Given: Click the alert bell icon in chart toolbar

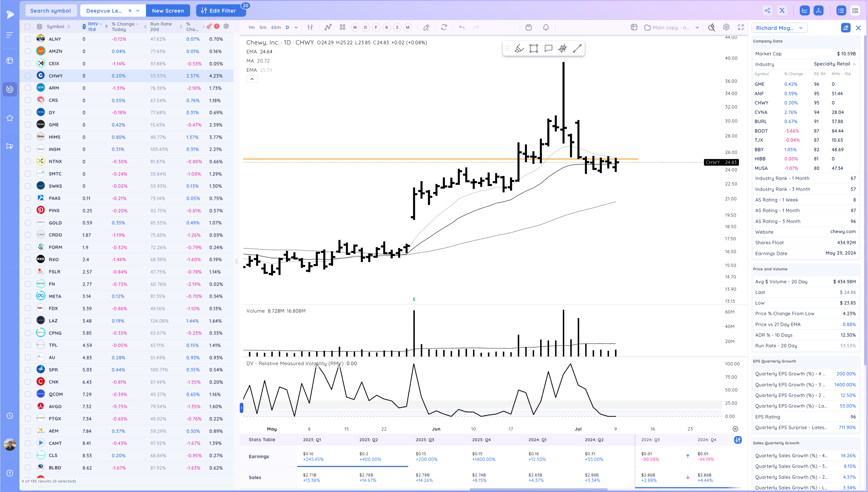Looking at the screenshot, I should tap(546, 27).
